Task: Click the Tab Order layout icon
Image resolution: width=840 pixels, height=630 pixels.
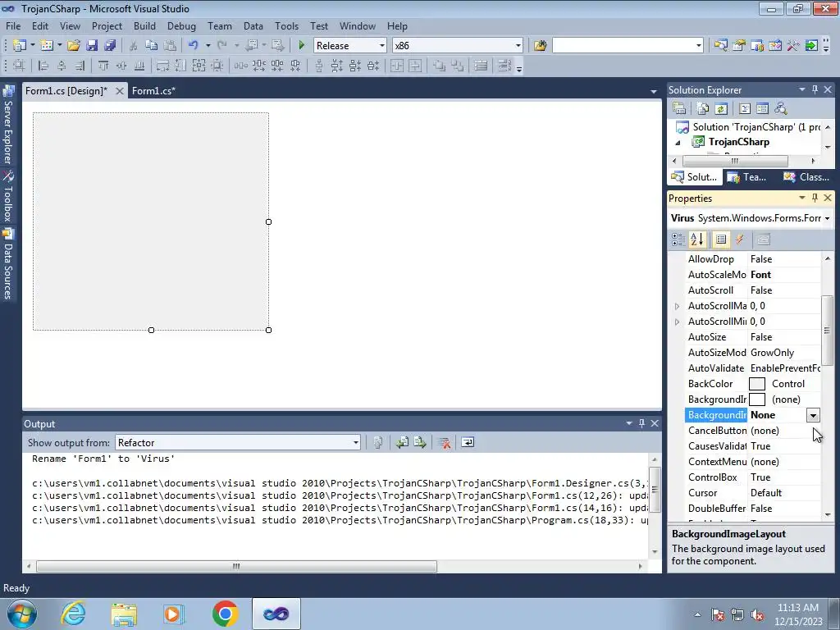Action: click(504, 66)
